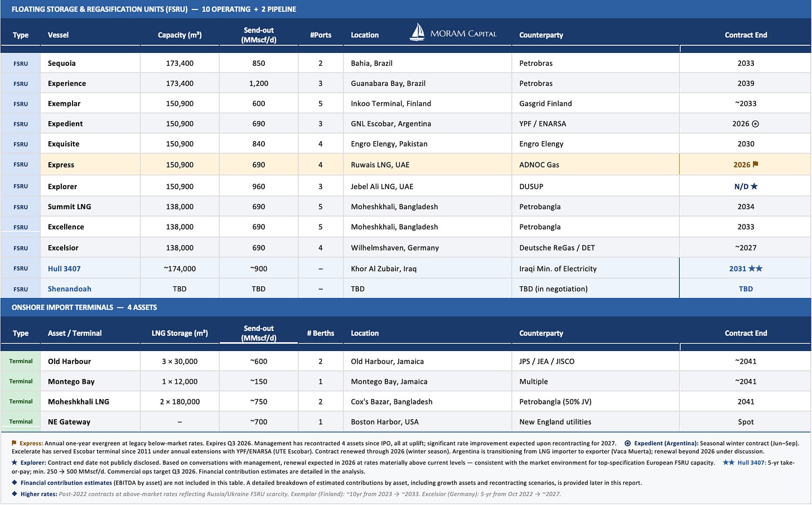This screenshot has width=812, height=505.
Task: Select the Moheshkhali LNG asset name
Action: [79, 401]
